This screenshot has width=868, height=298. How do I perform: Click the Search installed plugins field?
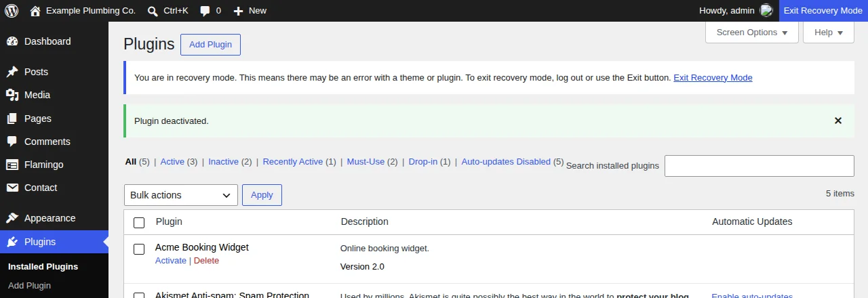759,166
